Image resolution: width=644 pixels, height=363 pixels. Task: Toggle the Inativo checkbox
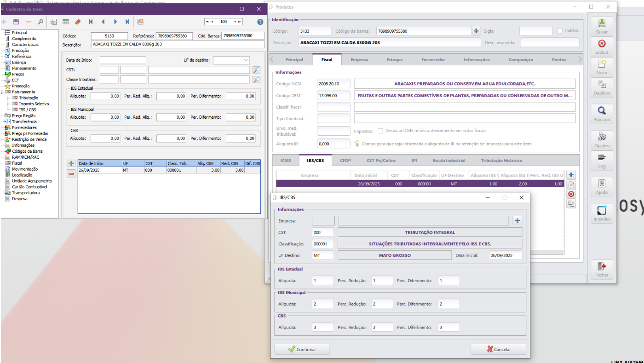point(560,31)
